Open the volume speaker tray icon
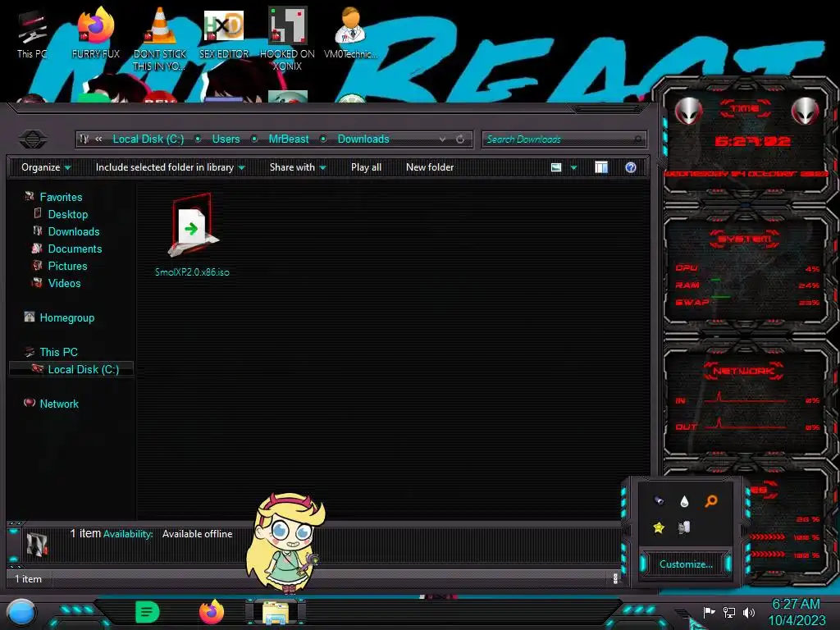The height and width of the screenshot is (630, 840). [748, 612]
